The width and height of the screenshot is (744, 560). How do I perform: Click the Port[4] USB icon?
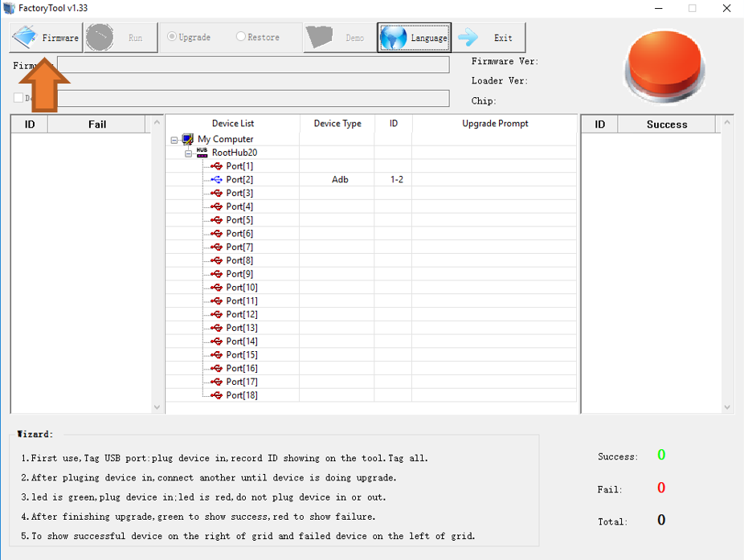point(216,206)
